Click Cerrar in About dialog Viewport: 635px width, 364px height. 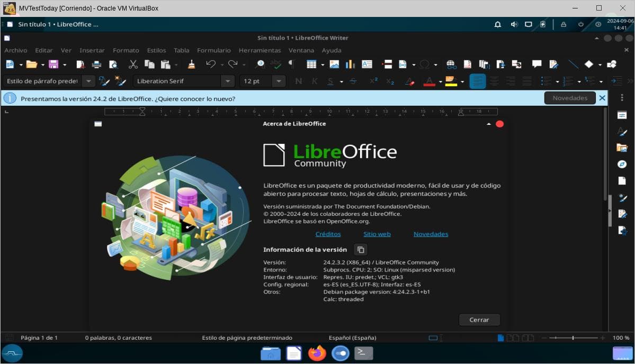[479, 320]
